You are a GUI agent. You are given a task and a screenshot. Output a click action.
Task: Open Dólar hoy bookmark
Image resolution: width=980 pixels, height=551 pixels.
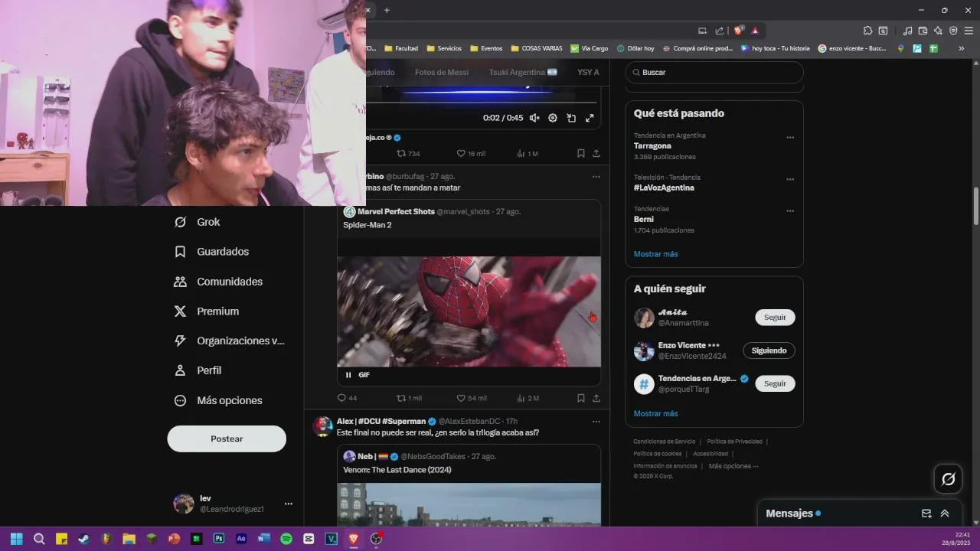[635, 48]
